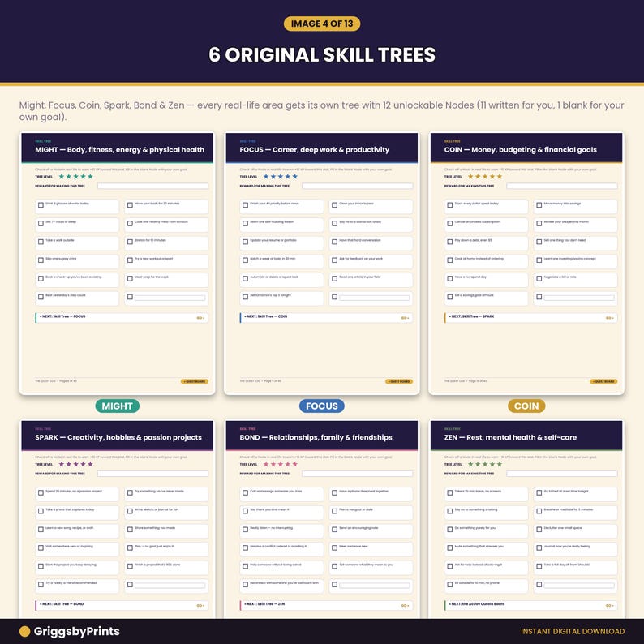Screen dimensions: 644x644
Task: Click 'BOND — Relationships, family & friendships' header
Action: point(316,437)
